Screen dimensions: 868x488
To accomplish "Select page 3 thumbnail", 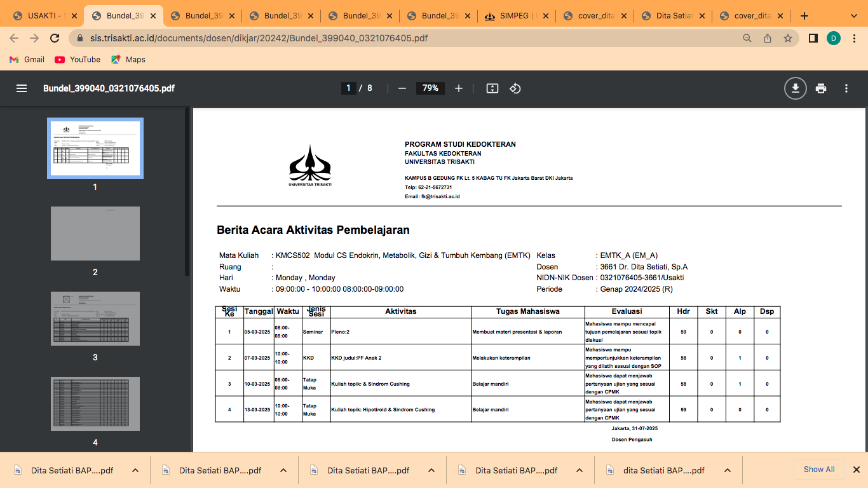I will coord(95,318).
